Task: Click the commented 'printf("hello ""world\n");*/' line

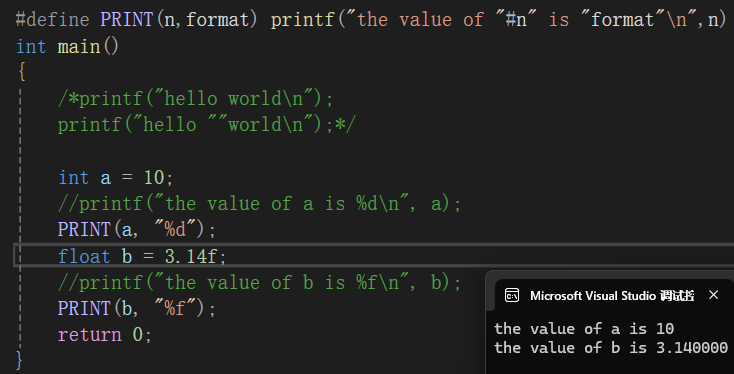Action: click(207, 125)
